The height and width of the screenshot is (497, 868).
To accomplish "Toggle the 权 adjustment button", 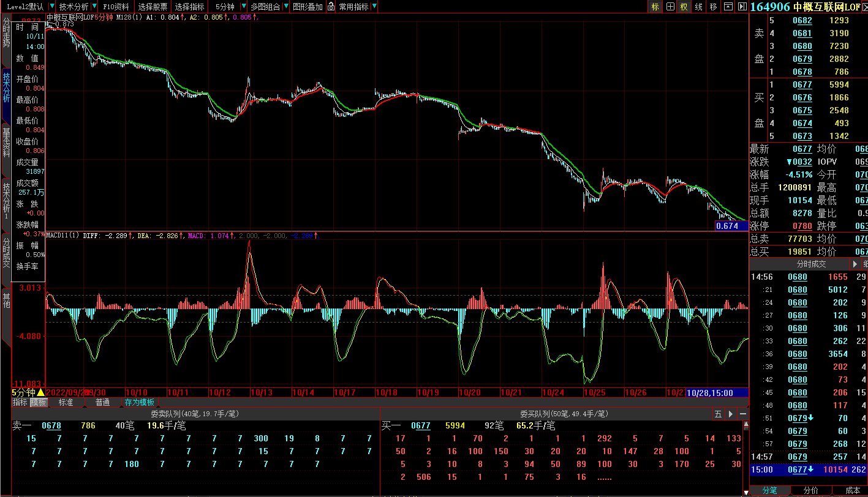I will [x=684, y=7].
